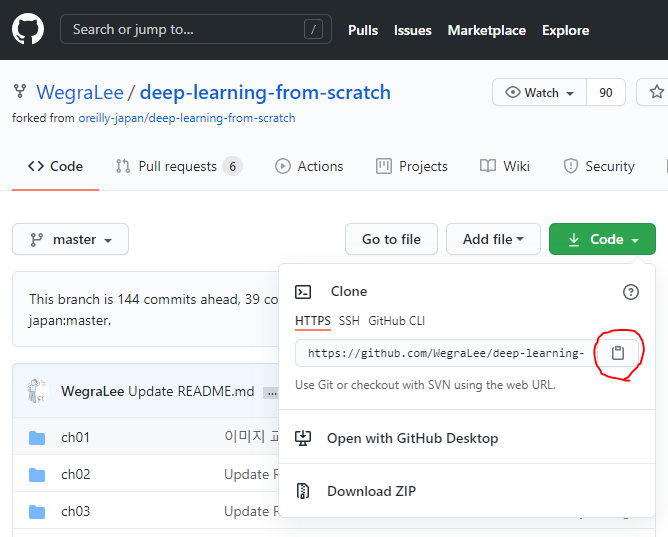Screen dimensions: 668x537
Task: Focus the 'Search or jump to...' field
Action: click(x=196, y=29)
